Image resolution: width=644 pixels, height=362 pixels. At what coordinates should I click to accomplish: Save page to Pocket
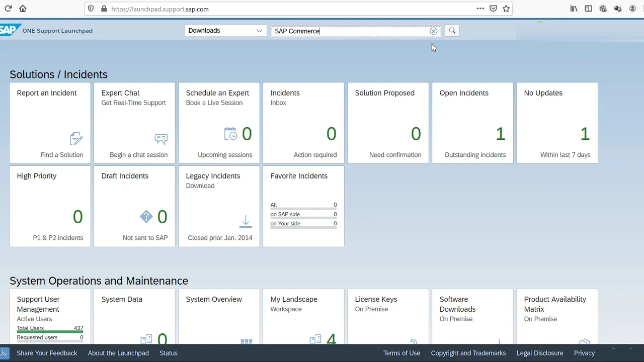[493, 9]
